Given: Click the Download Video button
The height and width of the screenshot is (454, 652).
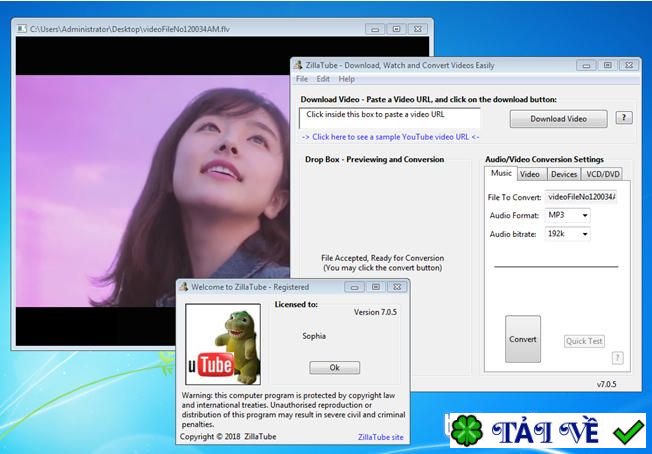Looking at the screenshot, I should click(558, 119).
